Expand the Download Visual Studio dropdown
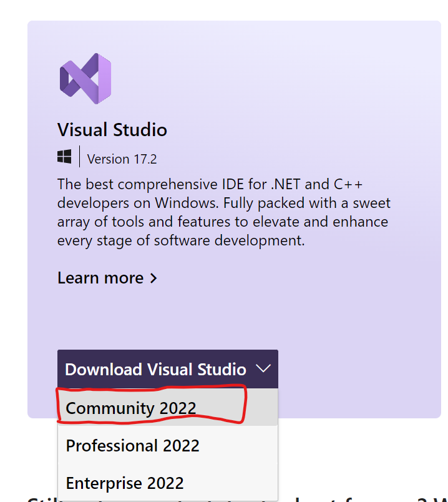This screenshot has width=448, height=502. click(168, 369)
